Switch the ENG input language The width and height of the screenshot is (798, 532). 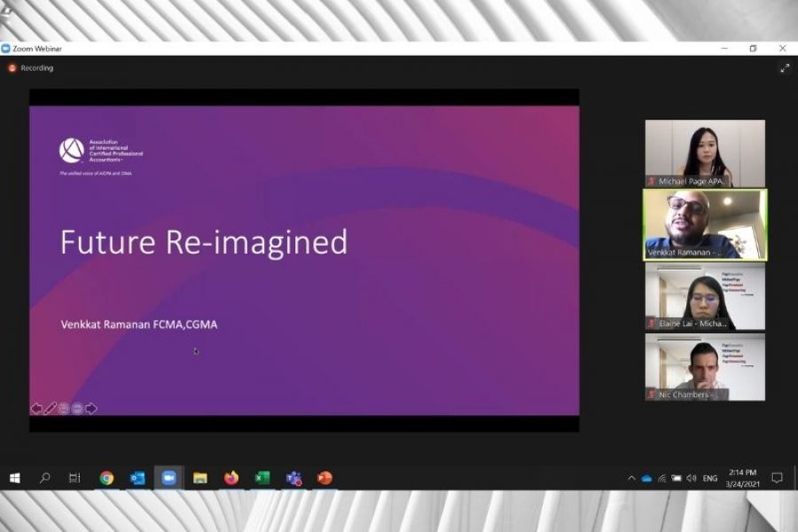coord(710,478)
